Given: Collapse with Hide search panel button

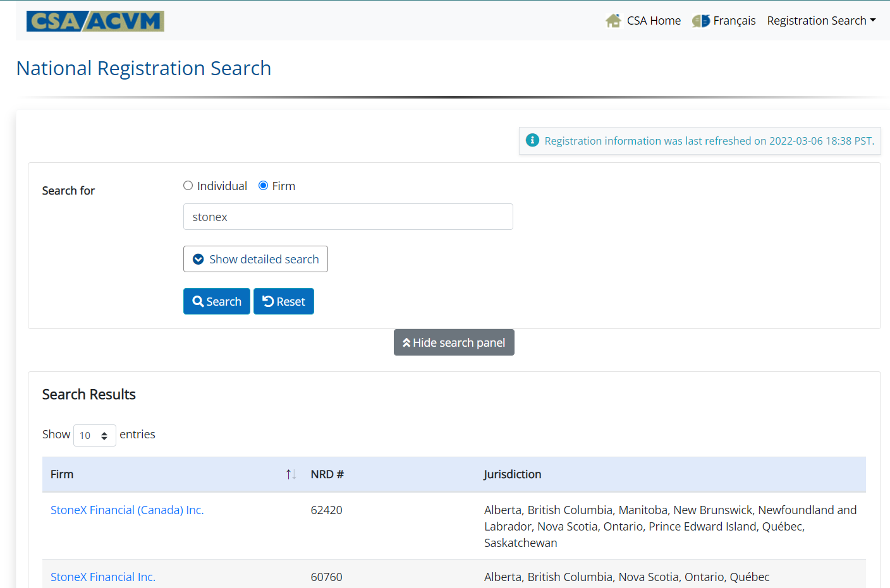Looking at the screenshot, I should pyautogui.click(x=454, y=342).
